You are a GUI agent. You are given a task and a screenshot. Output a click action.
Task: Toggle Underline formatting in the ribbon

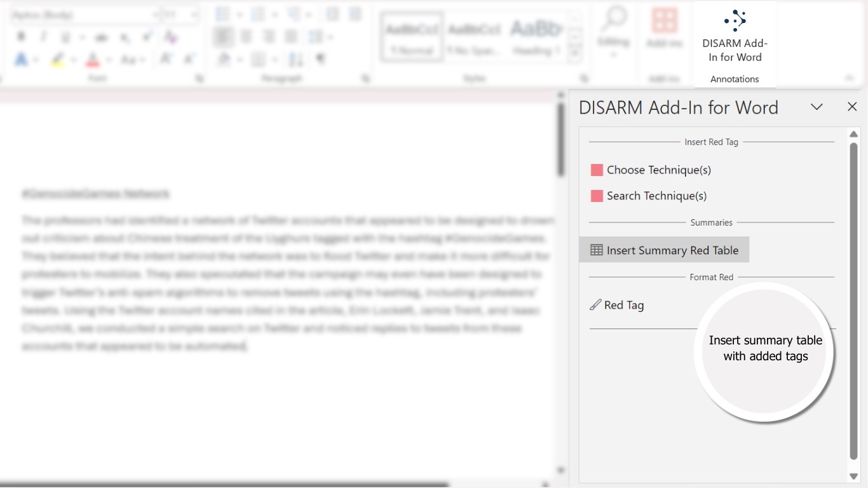(x=65, y=37)
